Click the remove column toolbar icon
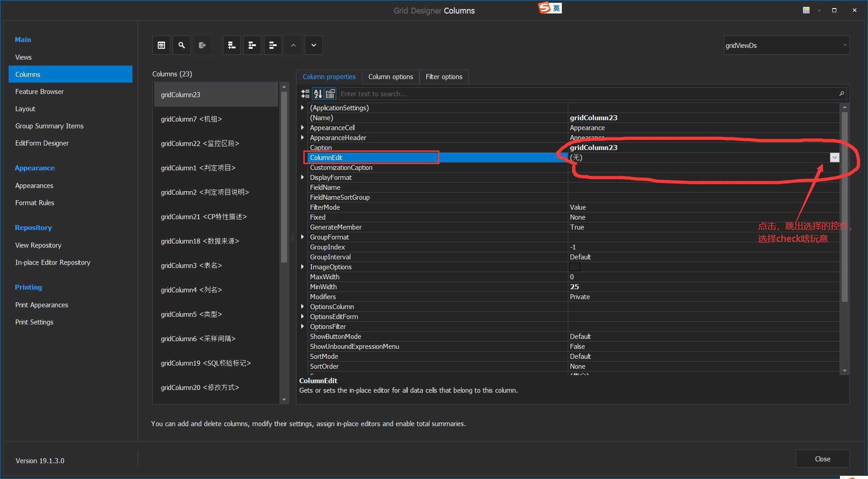 pyautogui.click(x=273, y=45)
